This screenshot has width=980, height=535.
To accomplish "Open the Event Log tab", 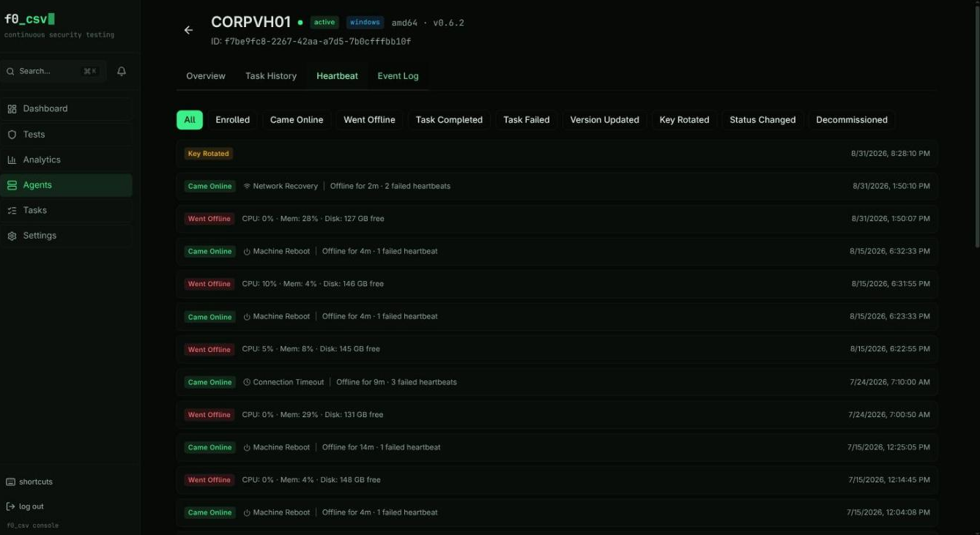I will pyautogui.click(x=398, y=76).
